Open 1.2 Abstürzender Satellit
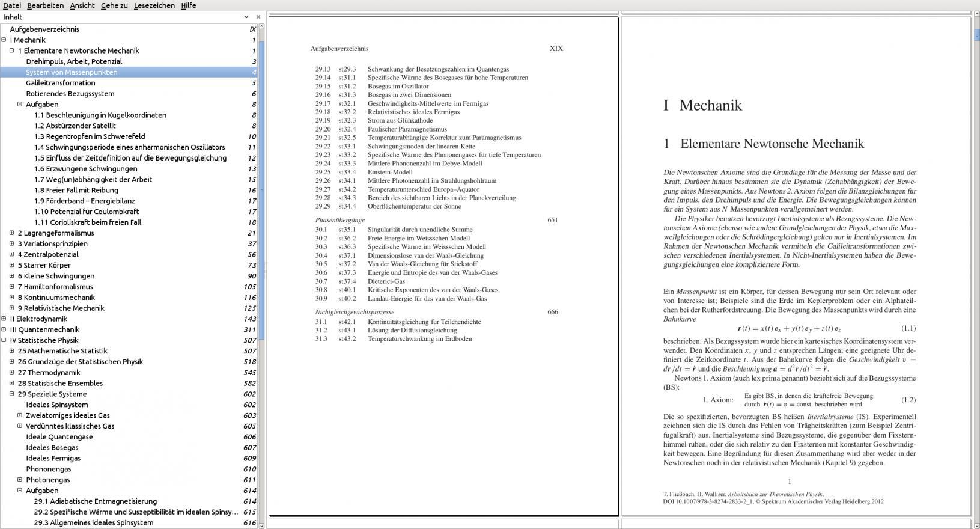The image size is (980, 529). pyautogui.click(x=75, y=126)
